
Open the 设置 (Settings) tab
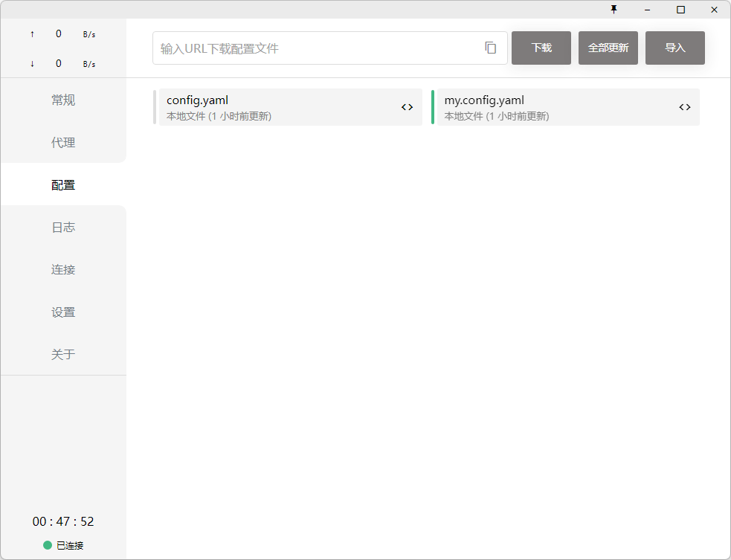click(63, 312)
